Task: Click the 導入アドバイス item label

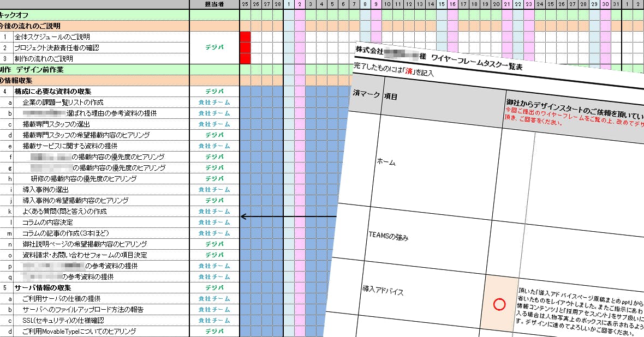Action: 383,291
